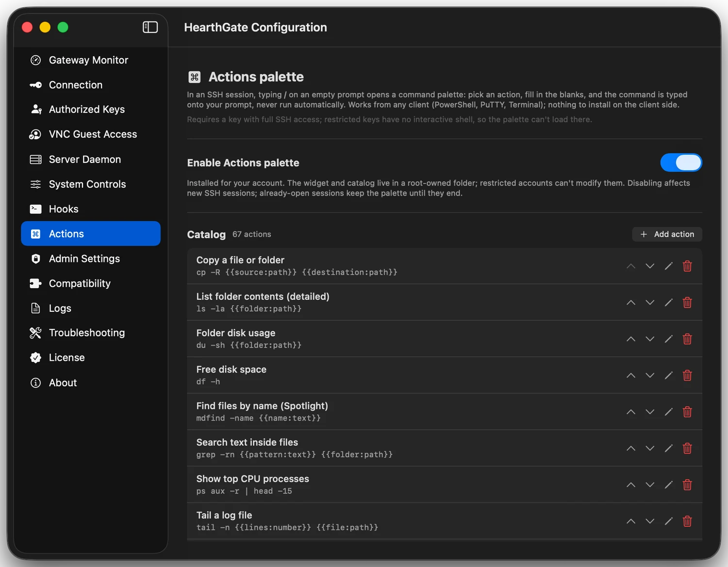Image resolution: width=728 pixels, height=567 pixels.
Task: Select the Actions sidebar item
Action: [x=91, y=234]
